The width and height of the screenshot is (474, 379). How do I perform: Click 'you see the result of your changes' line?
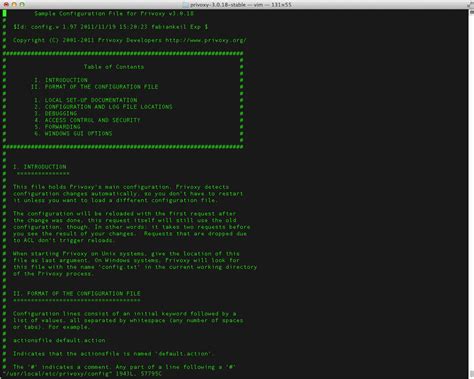(130, 234)
